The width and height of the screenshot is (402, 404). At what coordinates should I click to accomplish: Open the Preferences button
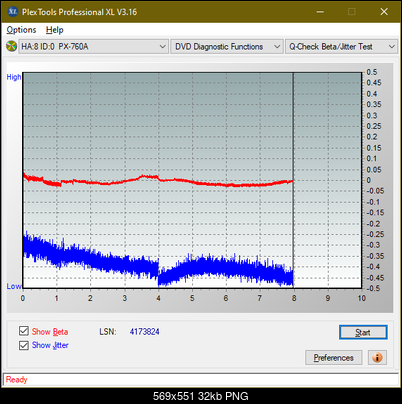click(x=334, y=358)
